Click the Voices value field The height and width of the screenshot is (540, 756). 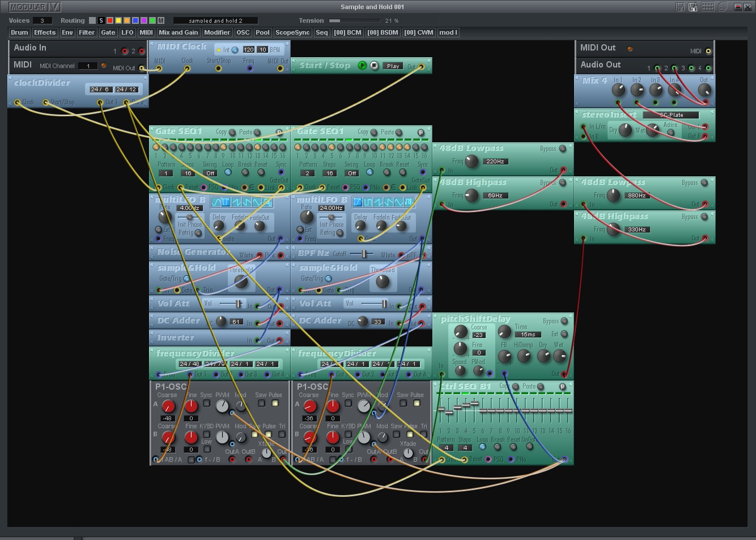42,20
